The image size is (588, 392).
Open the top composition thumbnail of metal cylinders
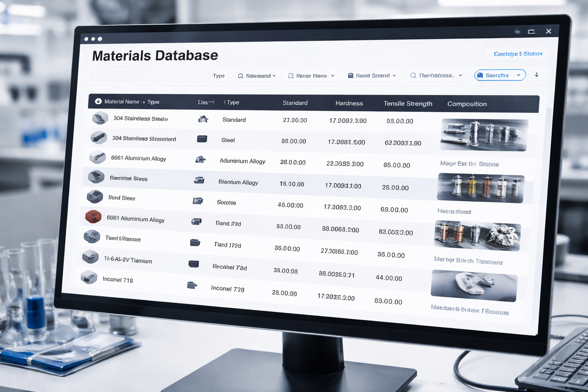[484, 135]
